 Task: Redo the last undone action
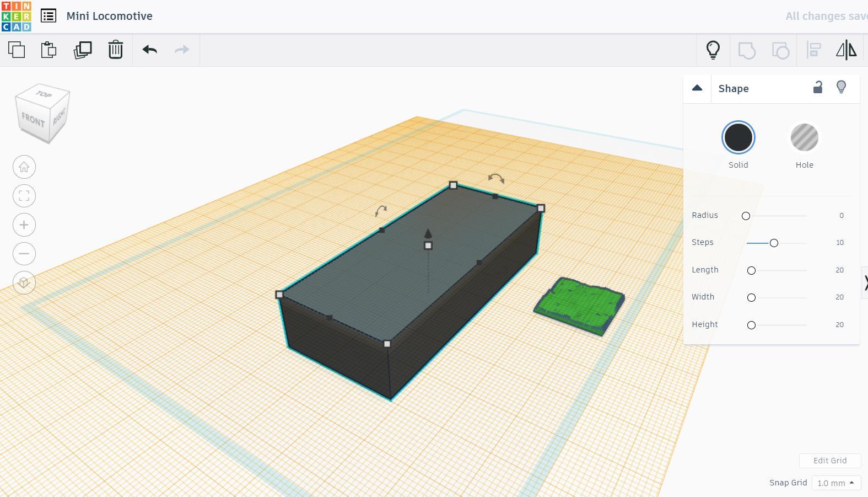[x=182, y=50]
